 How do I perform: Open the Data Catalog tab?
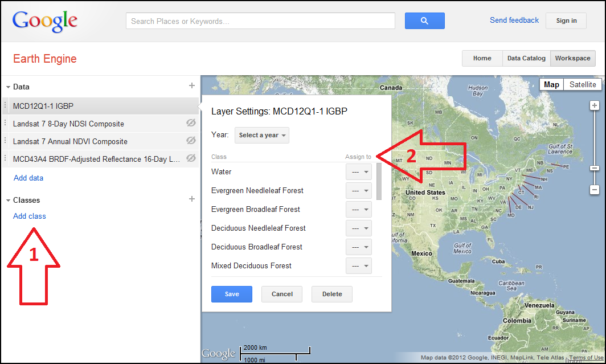[x=526, y=58]
